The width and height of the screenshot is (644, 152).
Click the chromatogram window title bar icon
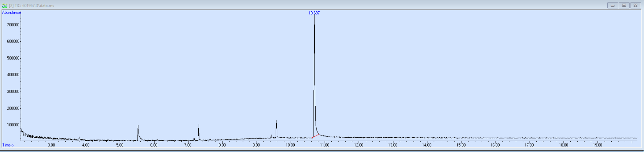(x=5, y=5)
